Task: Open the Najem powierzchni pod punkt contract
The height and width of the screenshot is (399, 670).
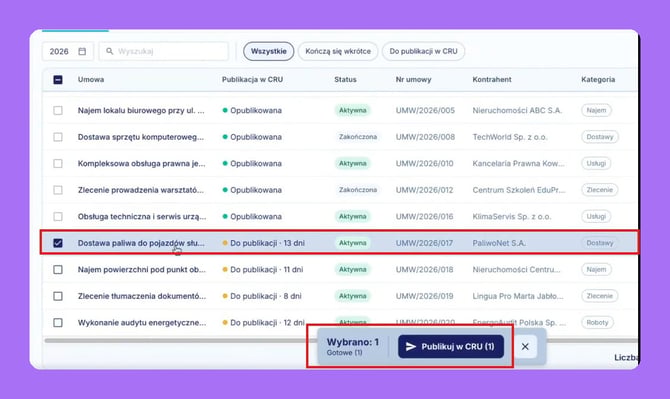Action: (141, 270)
